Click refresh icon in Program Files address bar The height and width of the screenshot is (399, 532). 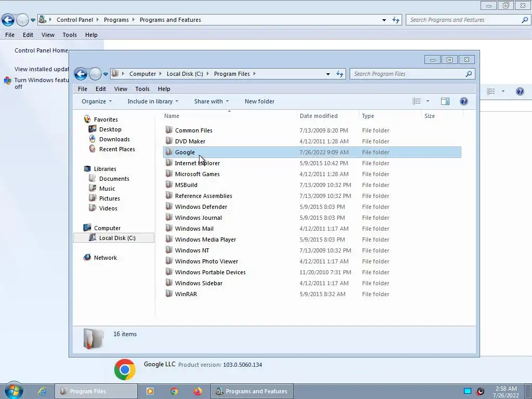(340, 74)
